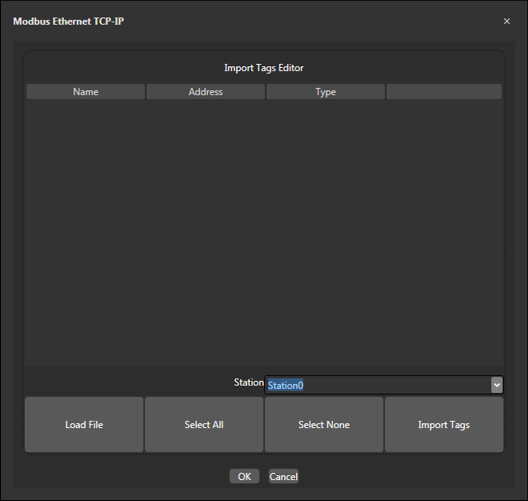Viewport: 528px width, 501px height.
Task: Deselect tags using Select None
Action: (324, 425)
